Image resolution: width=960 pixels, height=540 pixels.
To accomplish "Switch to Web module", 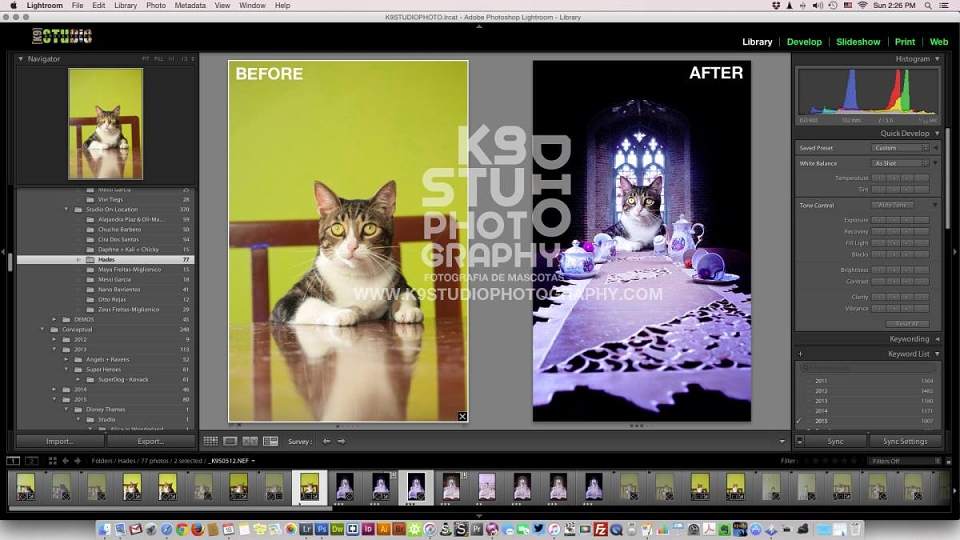I will (x=939, y=42).
